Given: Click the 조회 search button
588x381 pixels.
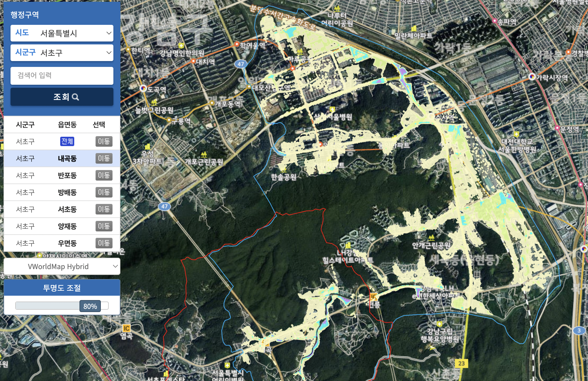Looking at the screenshot, I should pyautogui.click(x=62, y=97).
